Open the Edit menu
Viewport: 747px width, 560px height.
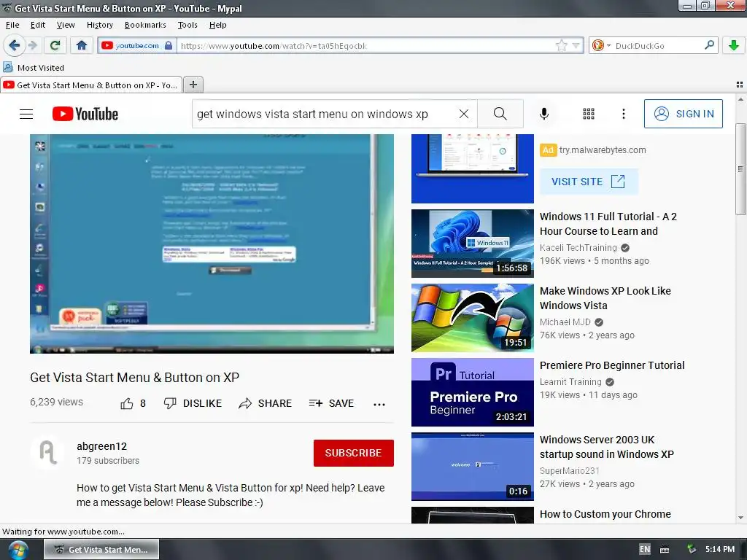[x=38, y=25]
